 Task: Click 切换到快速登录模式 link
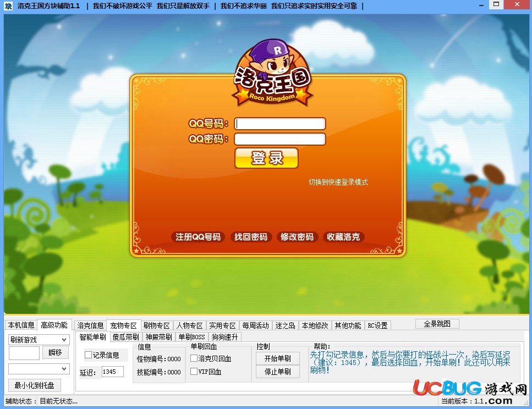(x=338, y=182)
